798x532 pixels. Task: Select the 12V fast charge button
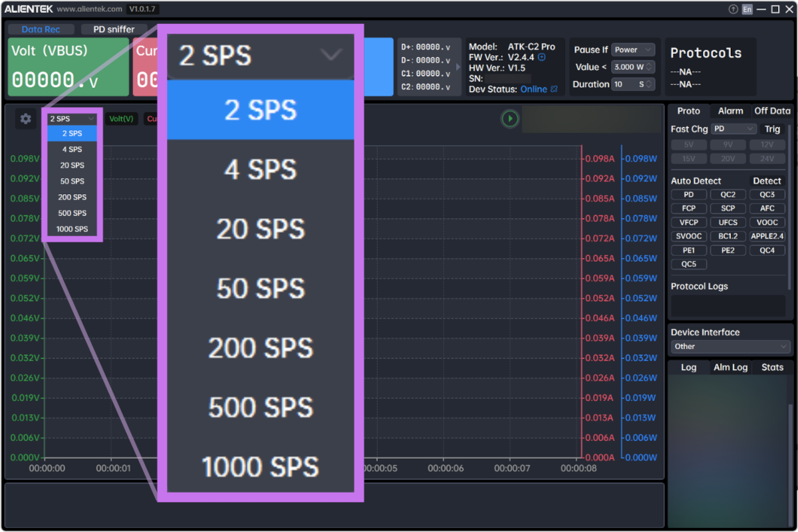click(x=767, y=145)
